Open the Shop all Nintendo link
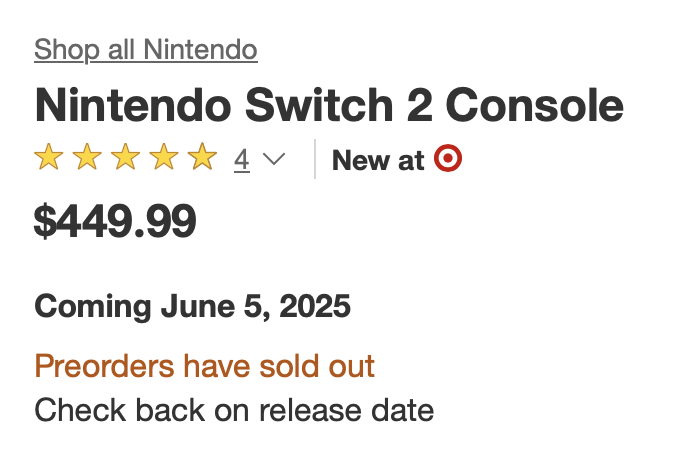 coord(146,49)
